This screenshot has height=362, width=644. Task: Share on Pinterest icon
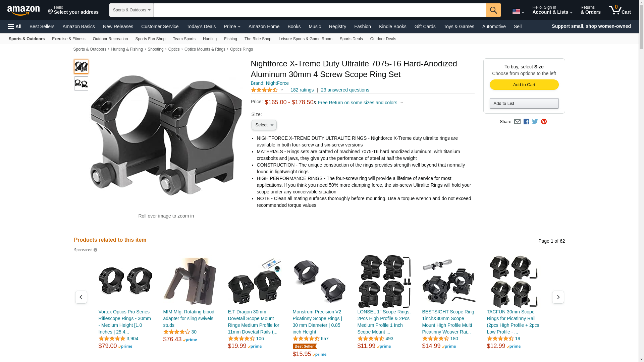coord(544,122)
